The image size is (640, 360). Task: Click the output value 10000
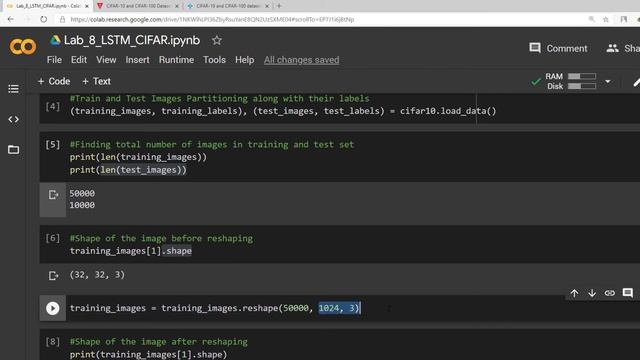pyautogui.click(x=82, y=205)
